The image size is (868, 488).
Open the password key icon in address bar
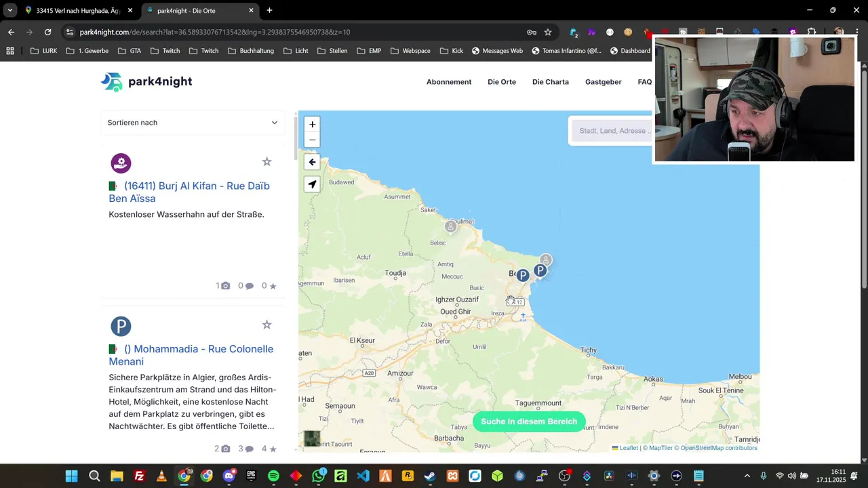pos(532,32)
